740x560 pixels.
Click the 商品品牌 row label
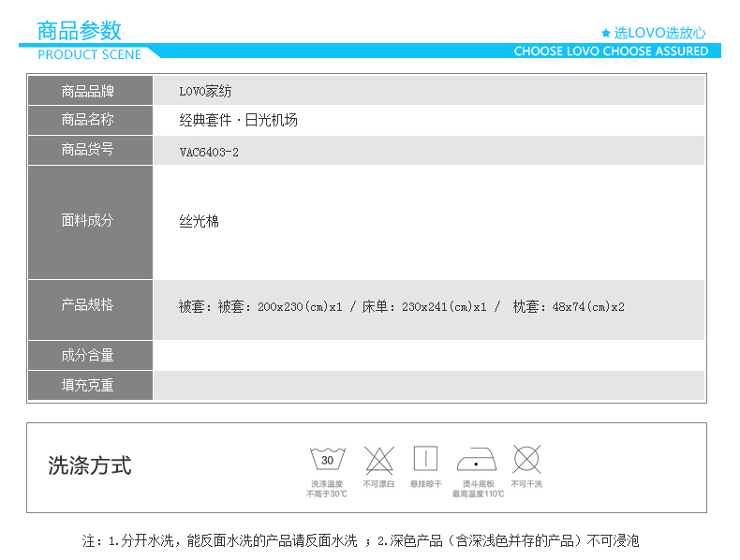(90, 91)
